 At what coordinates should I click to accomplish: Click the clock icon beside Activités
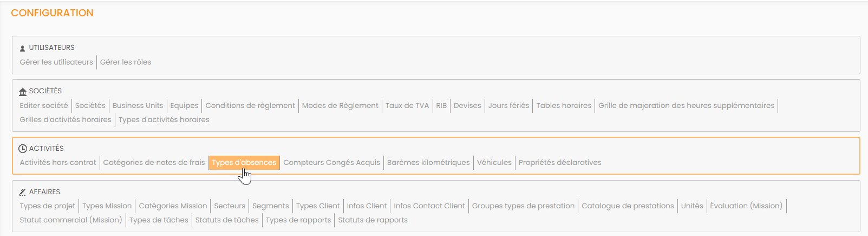[x=23, y=149]
